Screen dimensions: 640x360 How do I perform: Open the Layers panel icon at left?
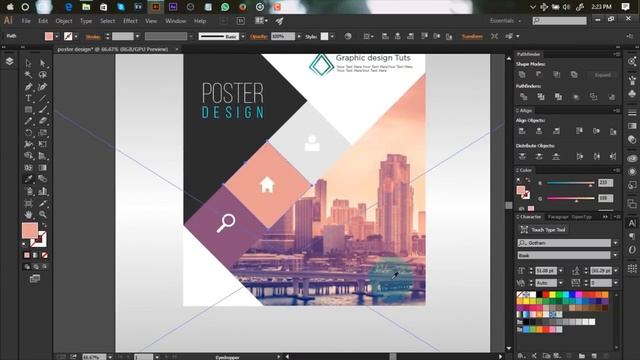point(9,61)
